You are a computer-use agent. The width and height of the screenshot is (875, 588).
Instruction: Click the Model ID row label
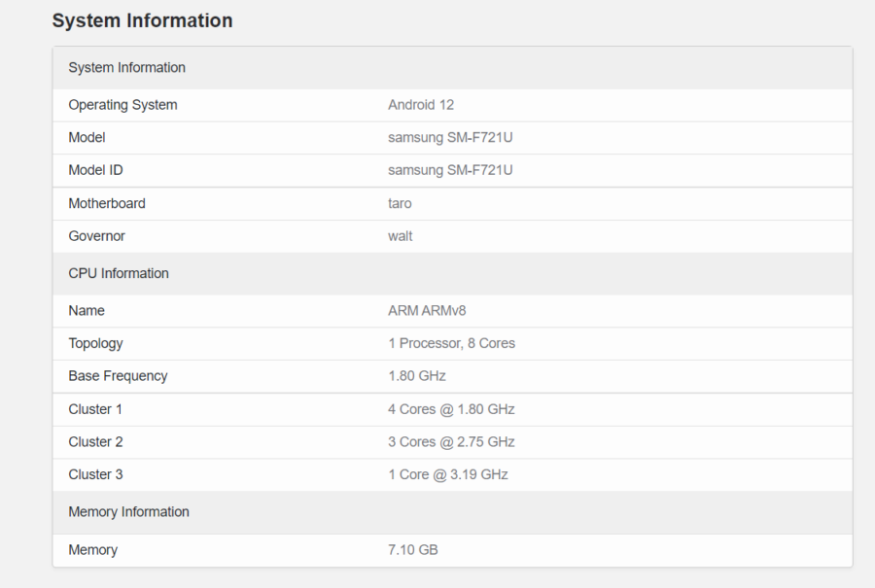(95, 170)
